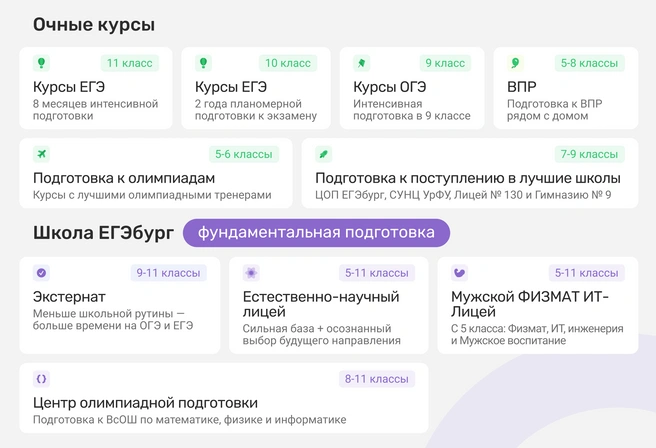This screenshot has width=656, height=448.
Task: Click the atom icon on Естественно-научный лицей card
Action: tap(251, 273)
